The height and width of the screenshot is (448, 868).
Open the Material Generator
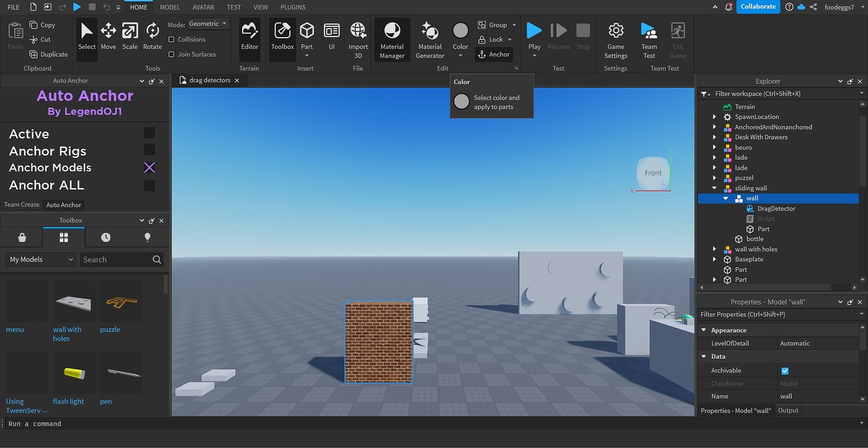click(430, 38)
